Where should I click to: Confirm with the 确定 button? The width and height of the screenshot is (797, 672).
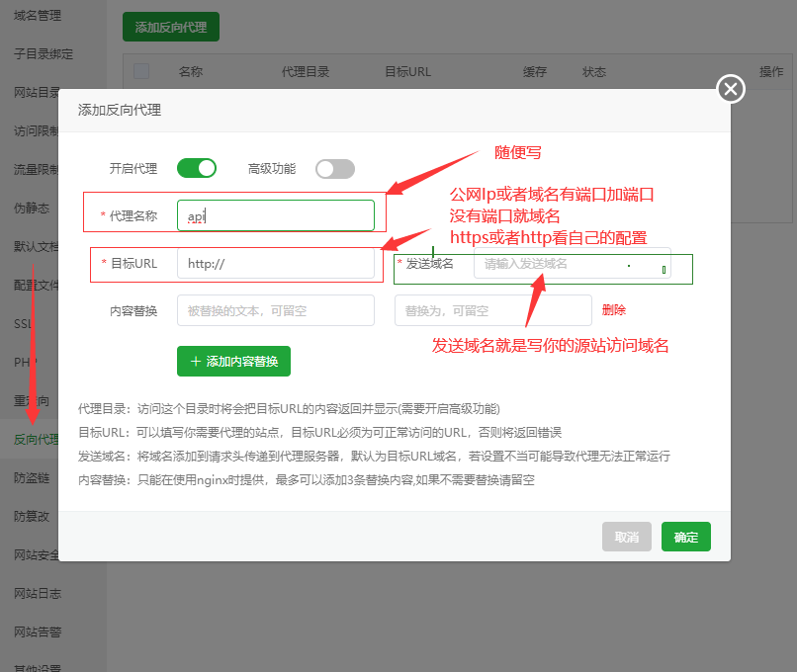pyautogui.click(x=685, y=537)
